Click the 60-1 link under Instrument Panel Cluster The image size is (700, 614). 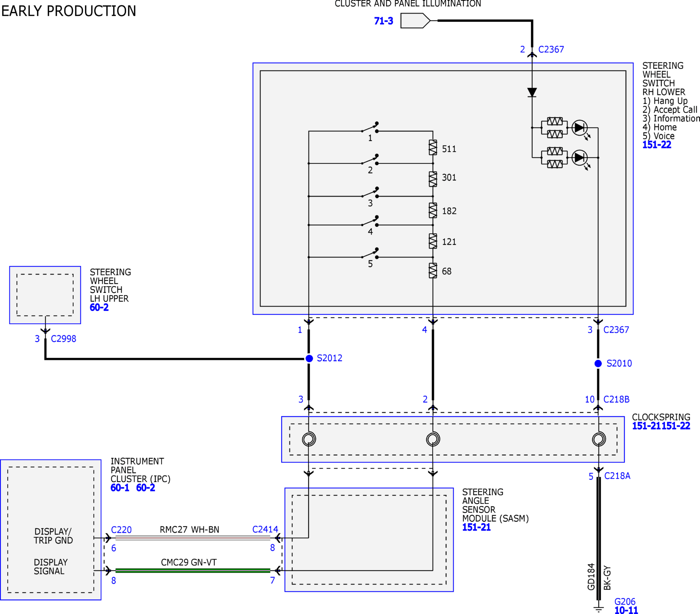point(120,488)
